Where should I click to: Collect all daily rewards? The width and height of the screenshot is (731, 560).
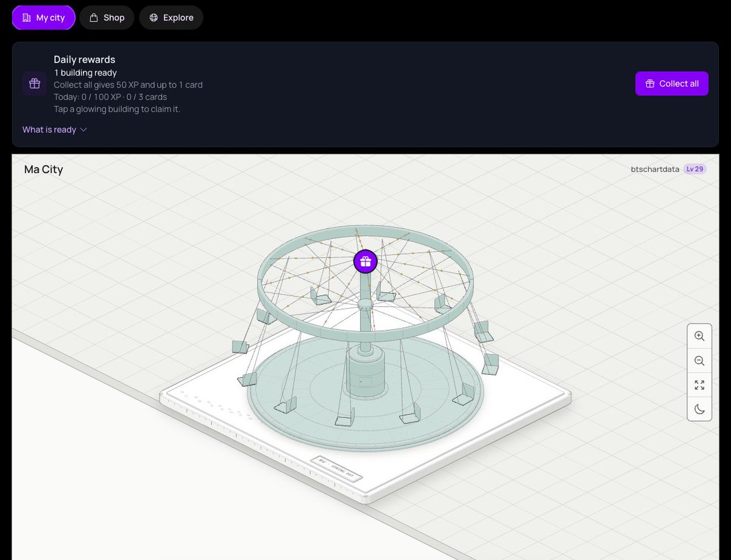click(x=672, y=83)
